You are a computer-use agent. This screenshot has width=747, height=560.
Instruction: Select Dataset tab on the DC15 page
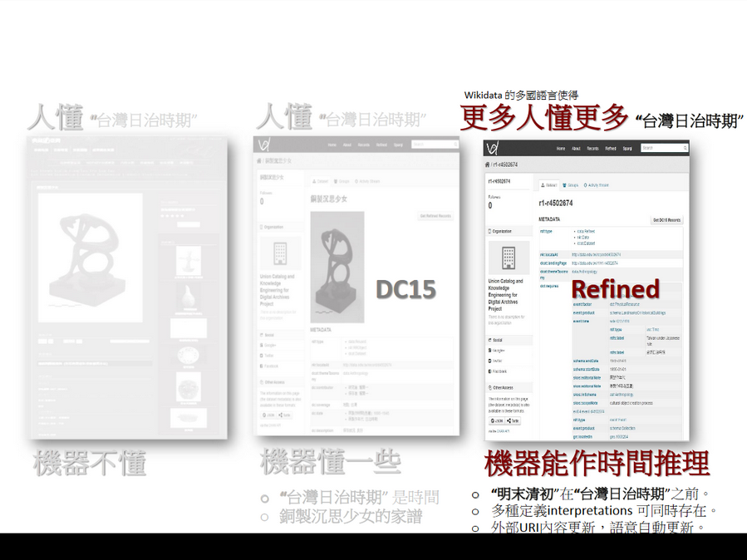(320, 181)
